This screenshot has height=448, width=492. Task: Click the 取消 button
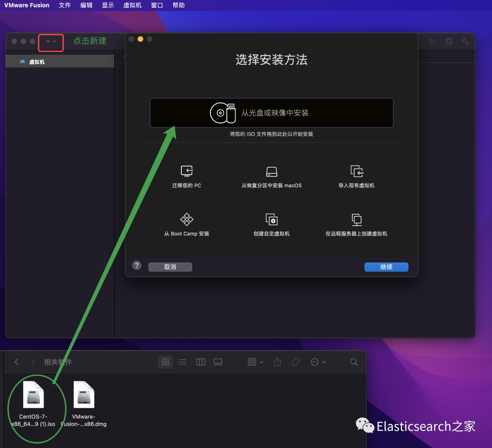[x=170, y=267]
